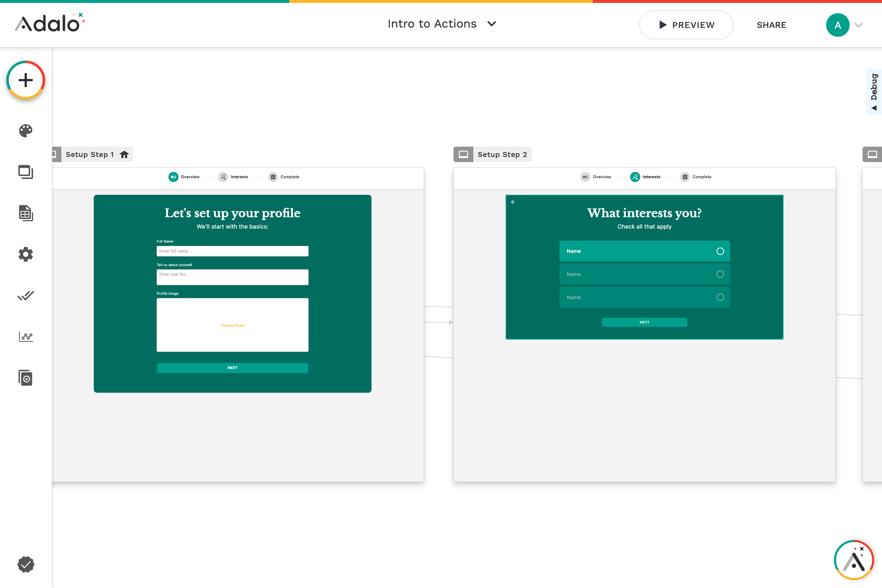Click the back arrow on What interests you screen
Viewport: 882px width, 588px height.
coord(514,202)
